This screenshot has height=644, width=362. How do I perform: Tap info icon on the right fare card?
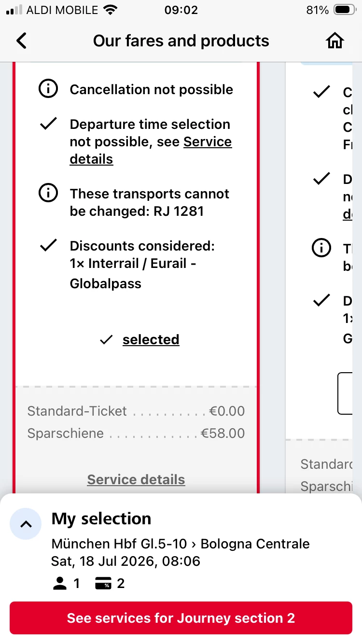[x=321, y=248]
